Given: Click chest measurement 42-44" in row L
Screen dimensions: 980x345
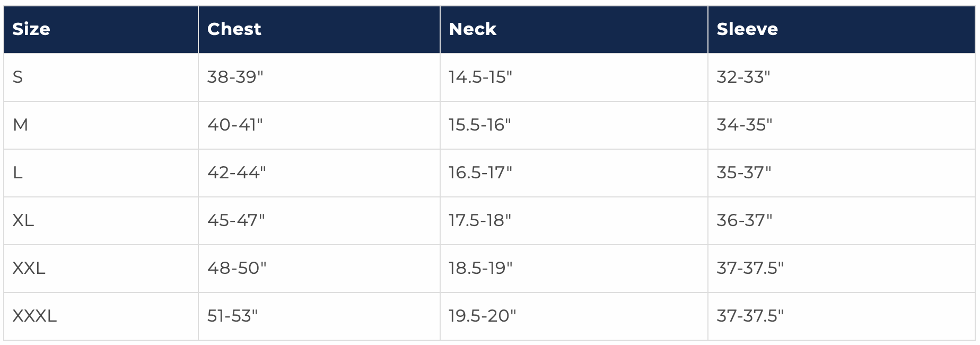Looking at the screenshot, I should [237, 173].
